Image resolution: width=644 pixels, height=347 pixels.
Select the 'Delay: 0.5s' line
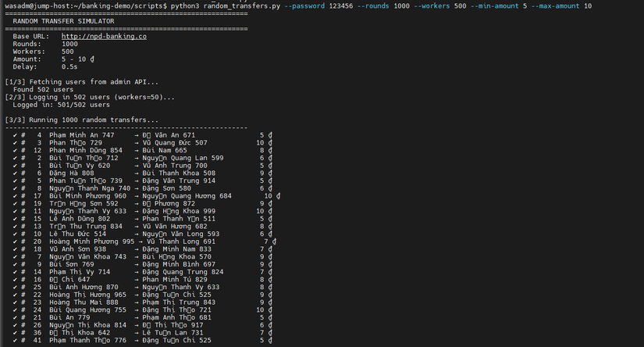(45, 66)
